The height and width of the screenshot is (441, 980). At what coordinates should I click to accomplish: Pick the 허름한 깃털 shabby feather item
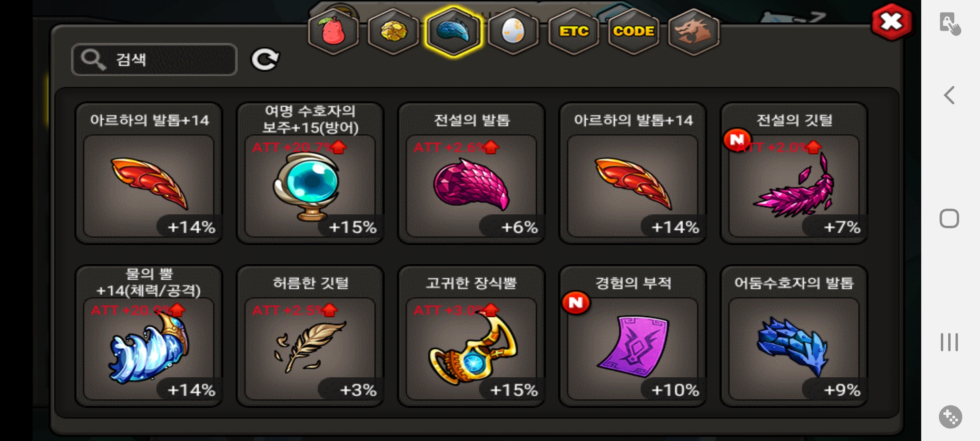(x=310, y=336)
